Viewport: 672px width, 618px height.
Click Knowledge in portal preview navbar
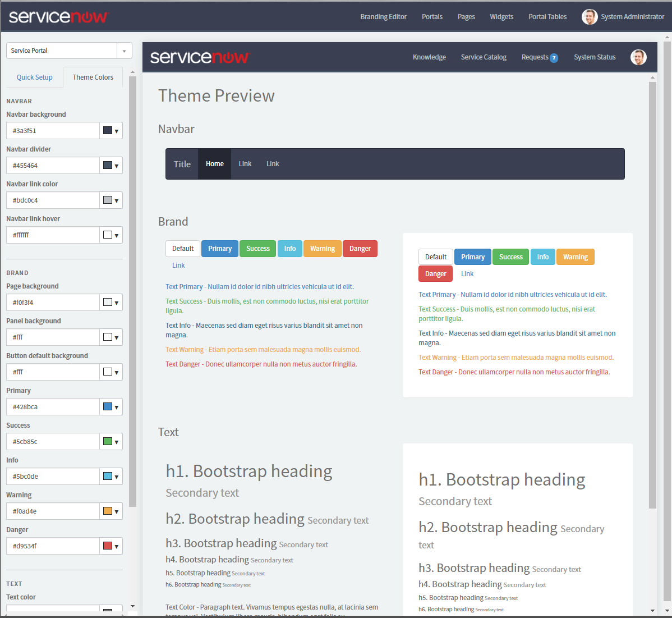coord(429,57)
